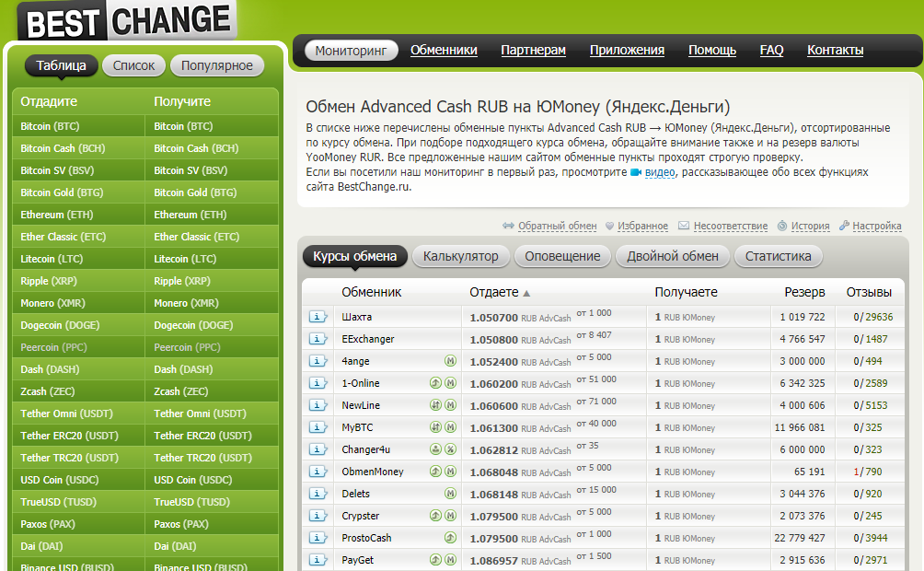Sort table by Обменник column

tap(371, 292)
